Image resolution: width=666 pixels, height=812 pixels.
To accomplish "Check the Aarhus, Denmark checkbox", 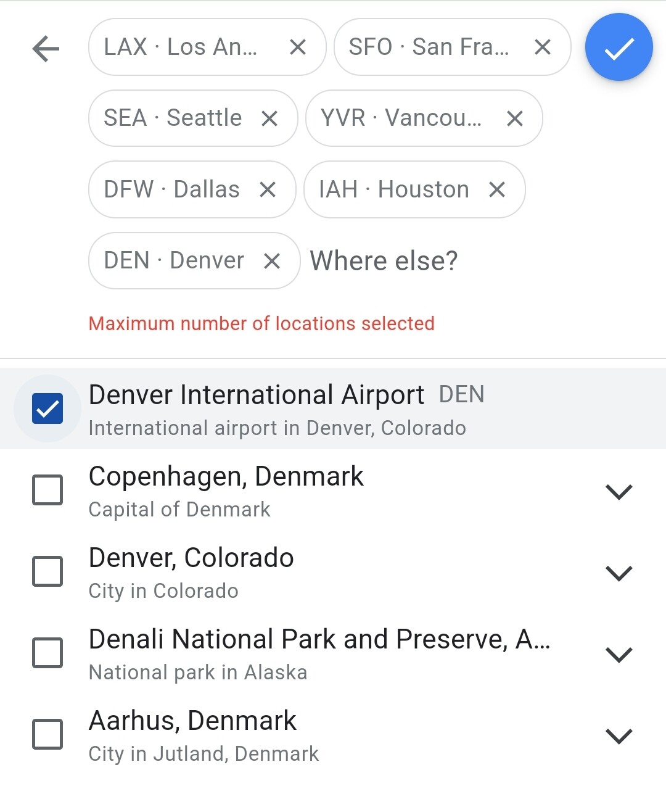I will [47, 734].
